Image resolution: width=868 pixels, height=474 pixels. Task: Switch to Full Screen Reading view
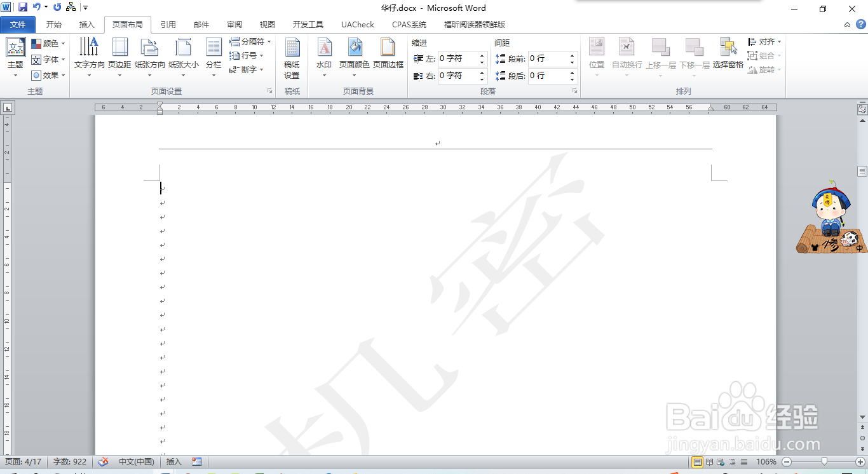[710, 462]
